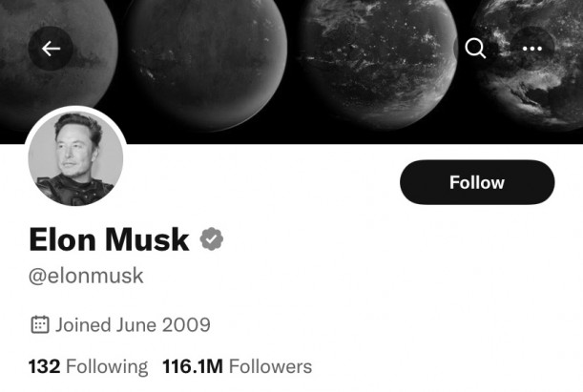Click the word Followers
Screen dimensions: 583x392
270,366
